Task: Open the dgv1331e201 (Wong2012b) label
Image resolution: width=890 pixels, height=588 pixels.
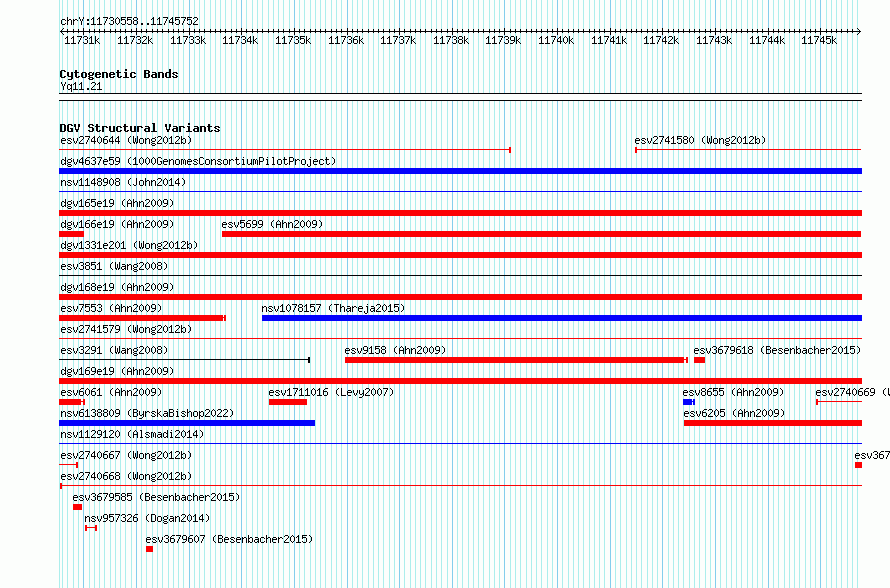Action: pyautogui.click(x=129, y=245)
